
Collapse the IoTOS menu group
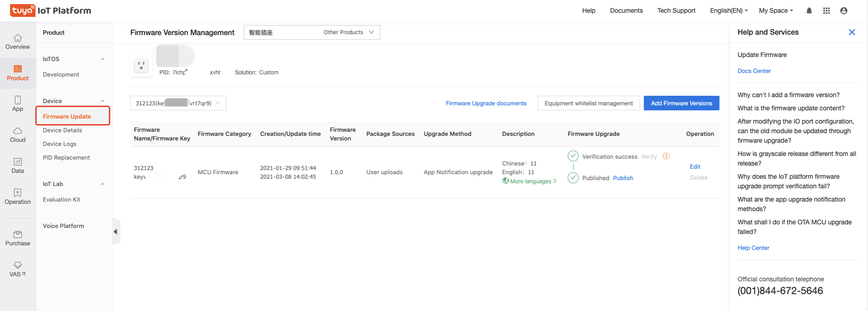coord(103,59)
